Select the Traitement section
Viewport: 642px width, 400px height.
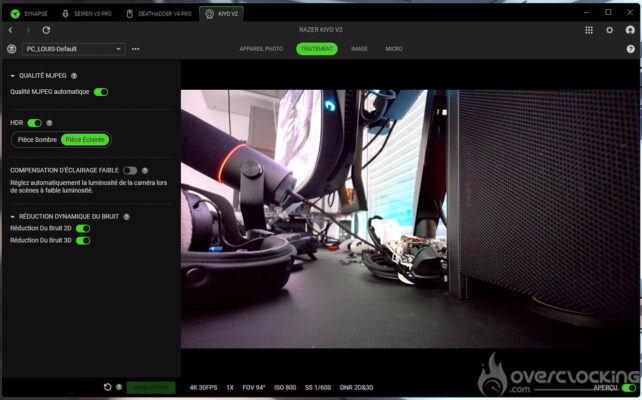click(x=317, y=49)
